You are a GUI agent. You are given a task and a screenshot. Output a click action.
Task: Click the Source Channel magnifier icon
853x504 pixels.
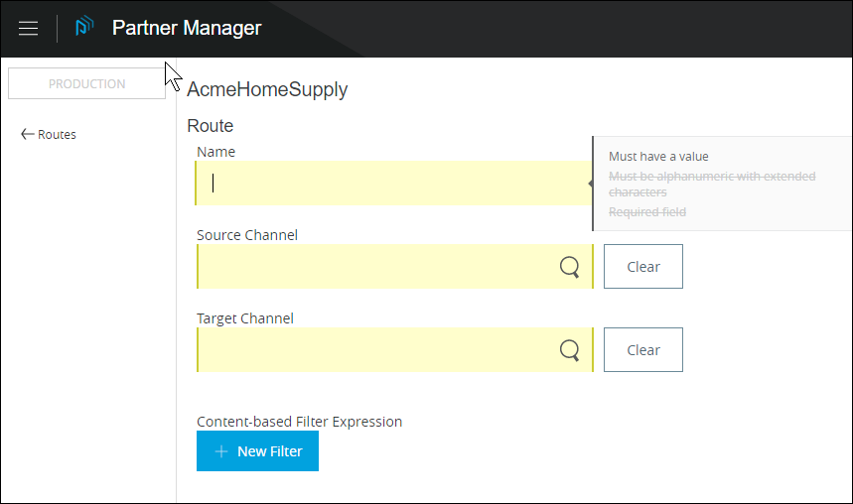[x=569, y=267]
